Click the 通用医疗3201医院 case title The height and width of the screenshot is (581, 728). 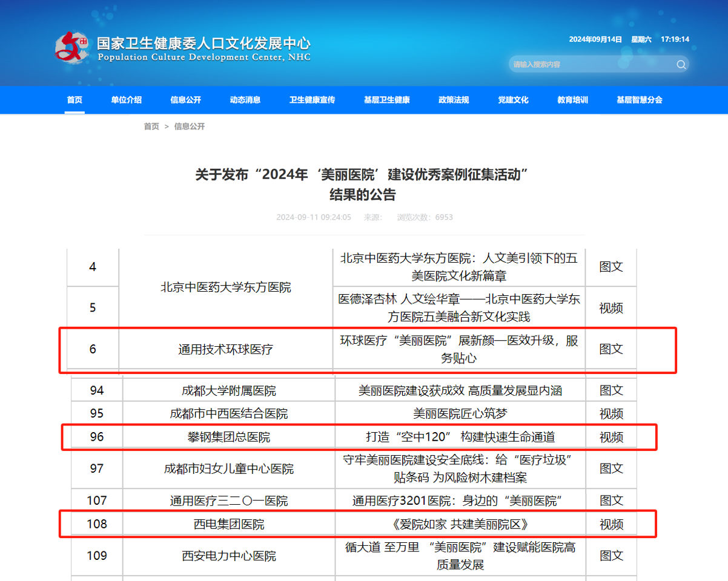(x=458, y=501)
